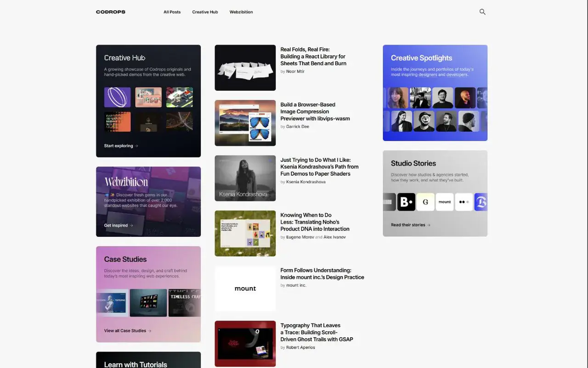Click the Ksenia Kondrashova portrait thumbnail
This screenshot has width=588, height=368.
point(245,178)
